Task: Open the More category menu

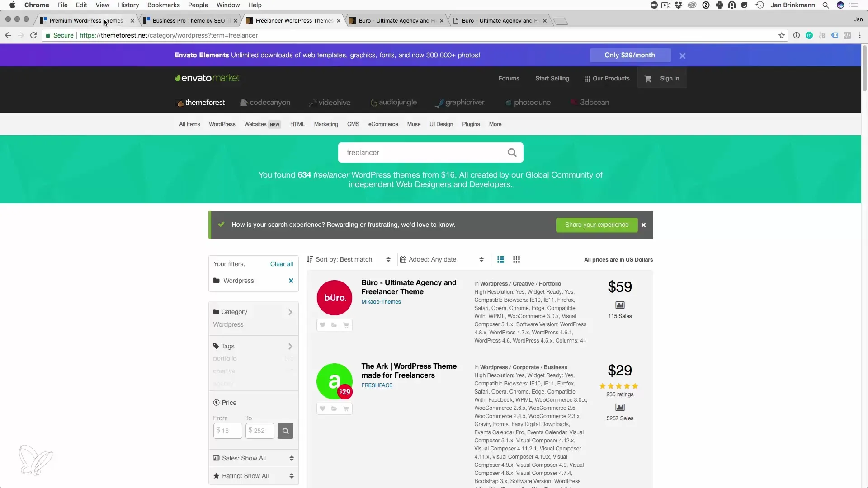Action: click(x=495, y=124)
